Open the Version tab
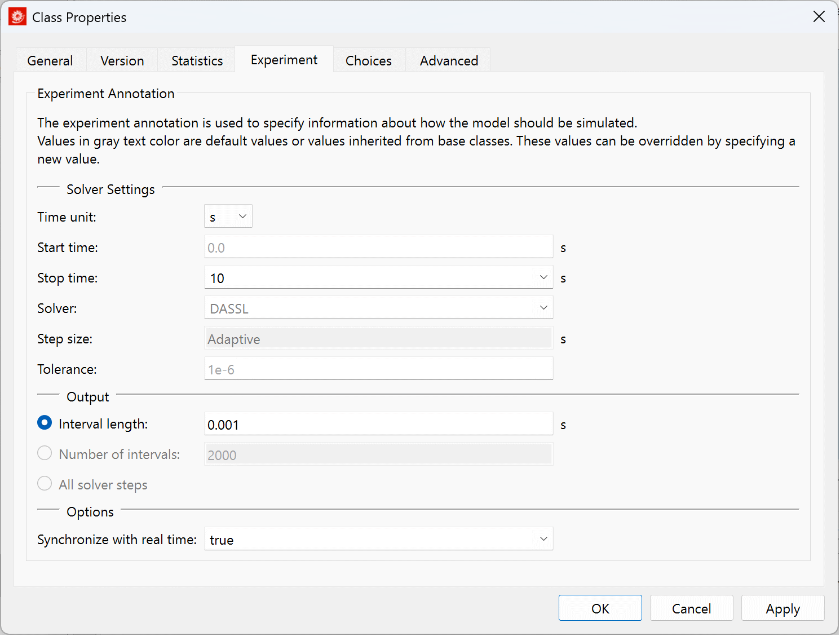840x636 pixels. point(122,60)
